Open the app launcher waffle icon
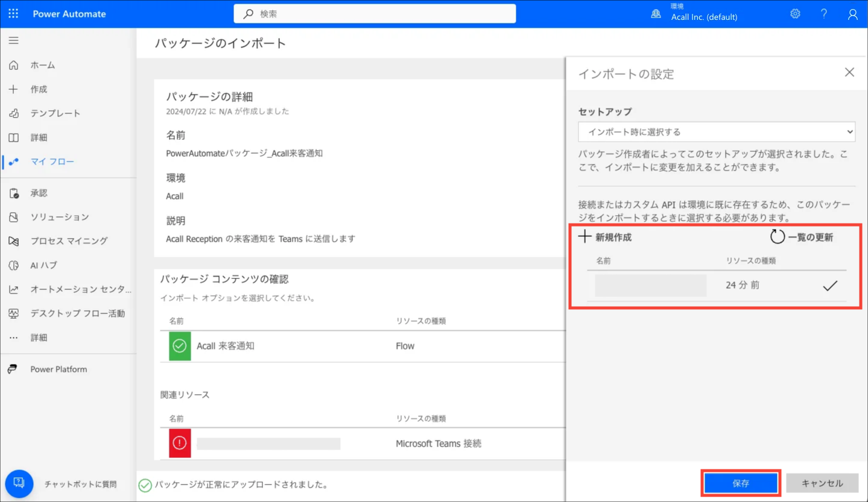 point(13,13)
